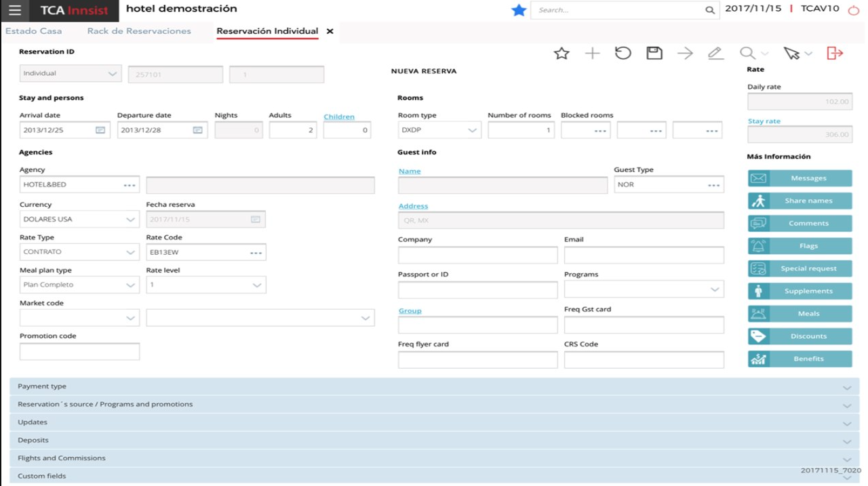
Task: Click the Special request button
Action: tap(800, 268)
